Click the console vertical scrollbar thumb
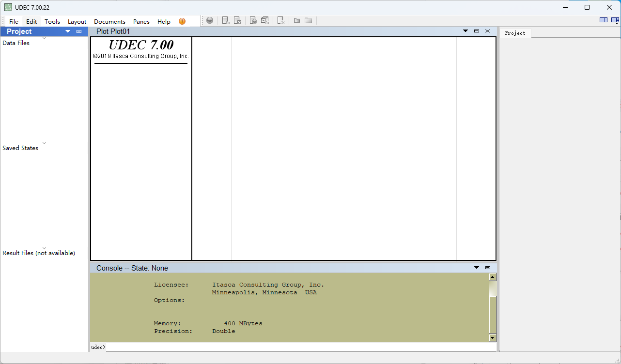Image resolution: width=621 pixels, height=364 pixels. pos(493,315)
